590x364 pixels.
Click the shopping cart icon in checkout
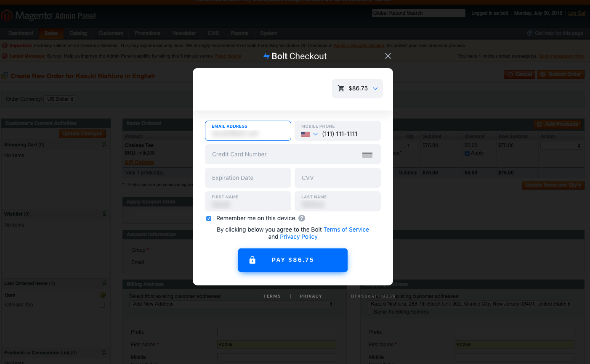coord(341,88)
